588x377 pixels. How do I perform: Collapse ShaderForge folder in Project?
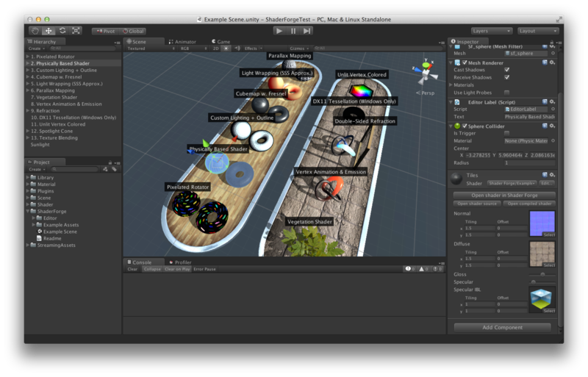28,211
